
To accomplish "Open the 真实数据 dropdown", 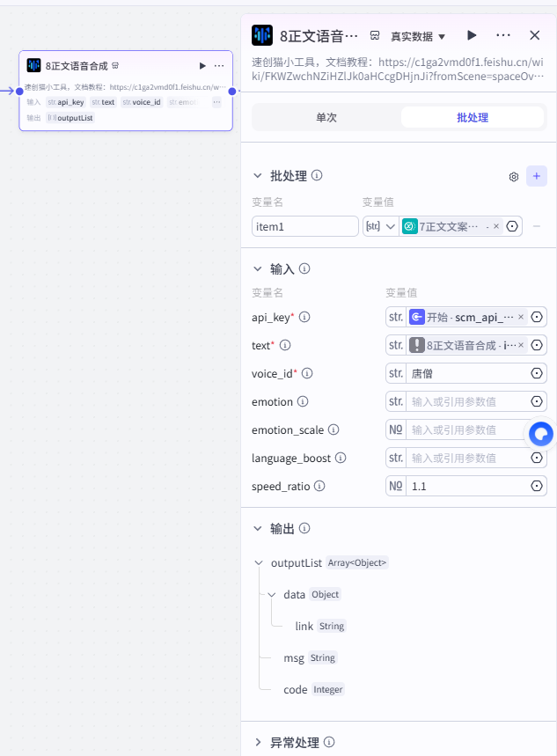I will [x=418, y=37].
